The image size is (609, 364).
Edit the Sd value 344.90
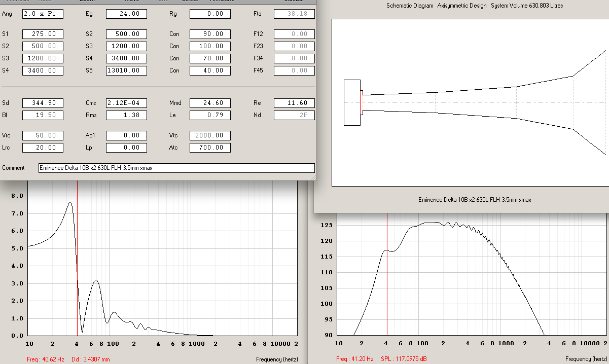[x=43, y=103]
